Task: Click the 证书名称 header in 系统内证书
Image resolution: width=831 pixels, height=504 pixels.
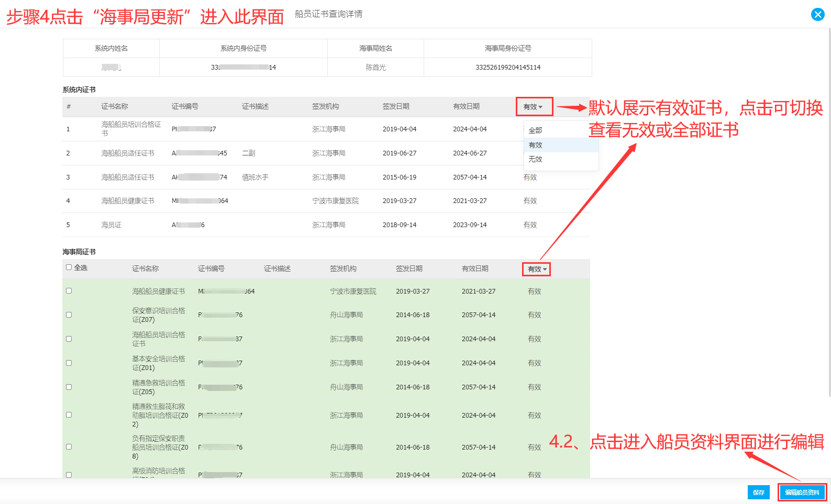Action: tap(115, 106)
